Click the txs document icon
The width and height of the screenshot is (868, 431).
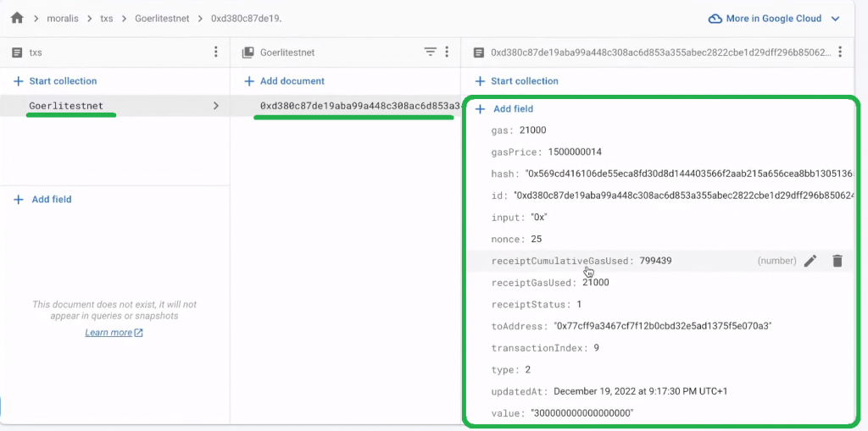17,52
